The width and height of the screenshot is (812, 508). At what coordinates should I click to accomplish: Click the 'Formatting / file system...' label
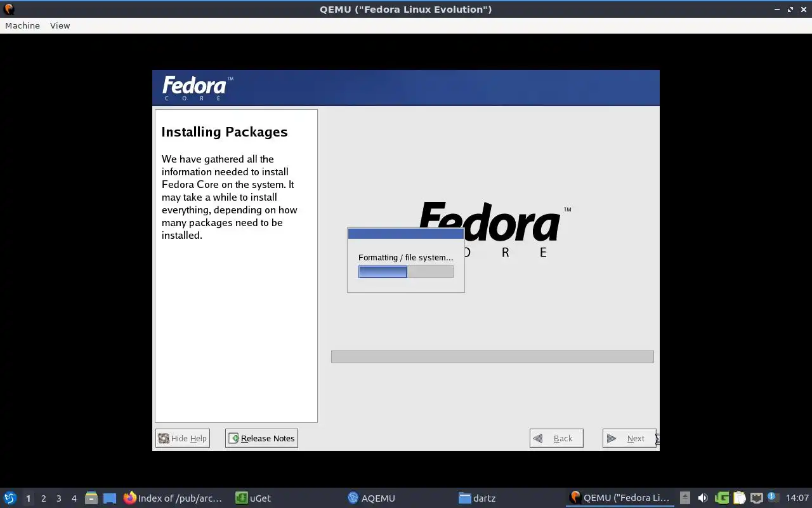tap(406, 257)
